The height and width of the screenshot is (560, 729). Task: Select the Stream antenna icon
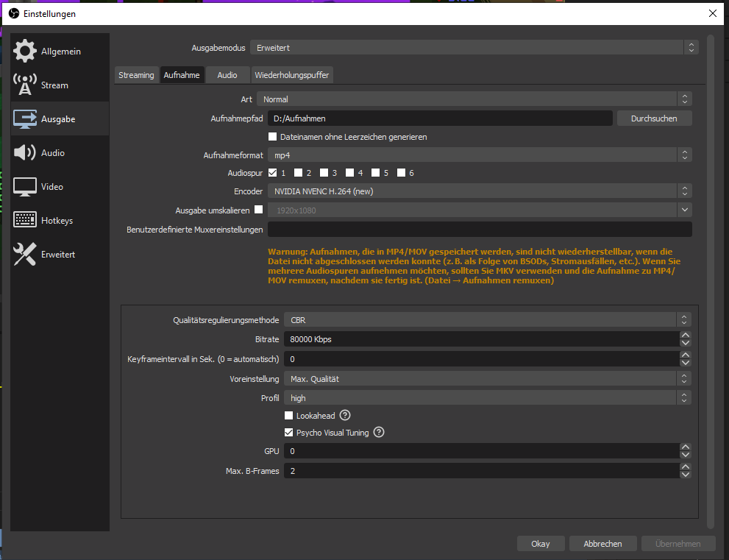coord(25,85)
